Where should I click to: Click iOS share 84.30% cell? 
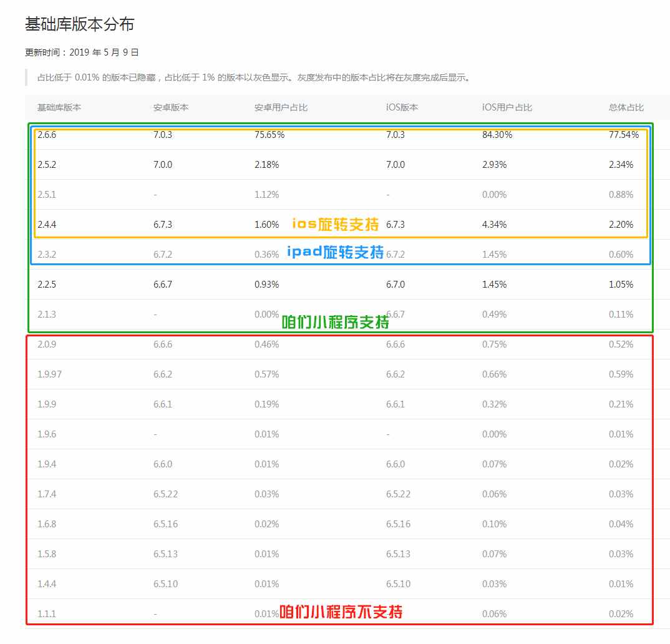coord(497,135)
